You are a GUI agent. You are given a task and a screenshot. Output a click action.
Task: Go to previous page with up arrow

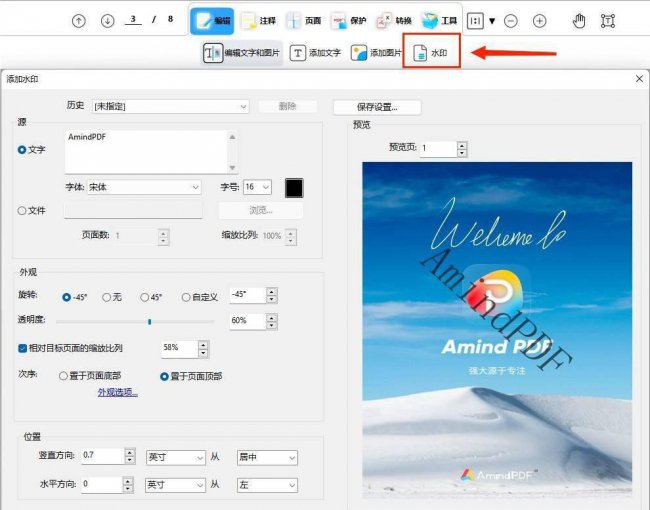point(79,21)
